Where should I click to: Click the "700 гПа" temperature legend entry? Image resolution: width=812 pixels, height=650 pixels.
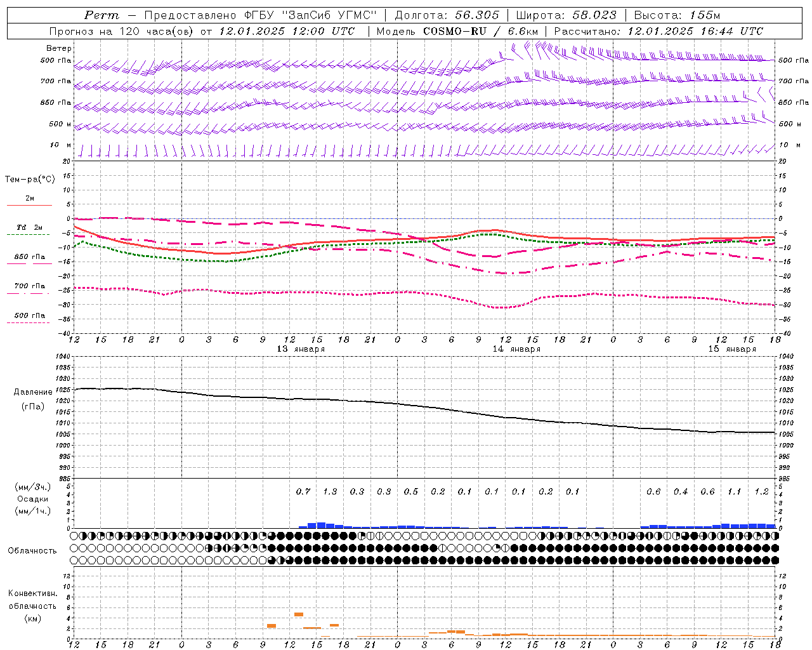29,286
